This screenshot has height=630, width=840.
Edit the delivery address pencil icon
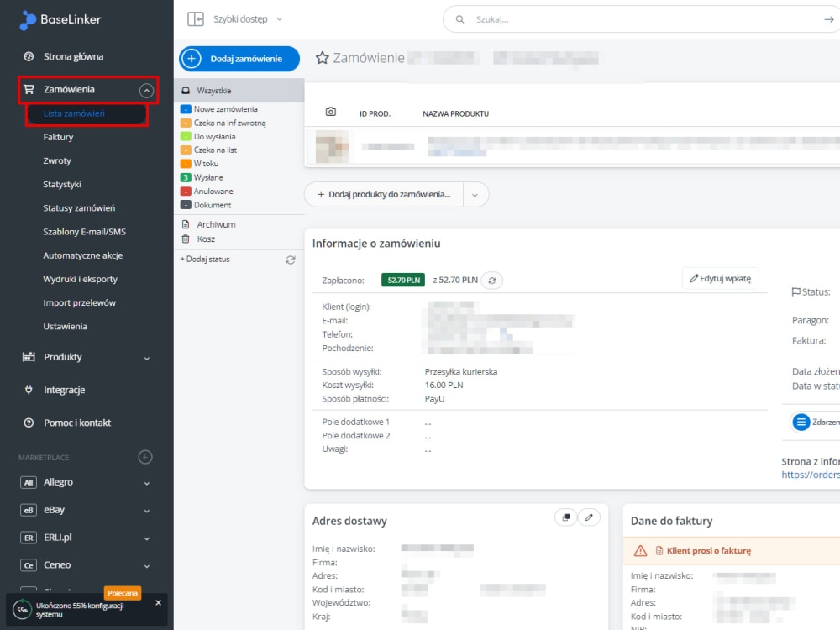pyautogui.click(x=589, y=517)
